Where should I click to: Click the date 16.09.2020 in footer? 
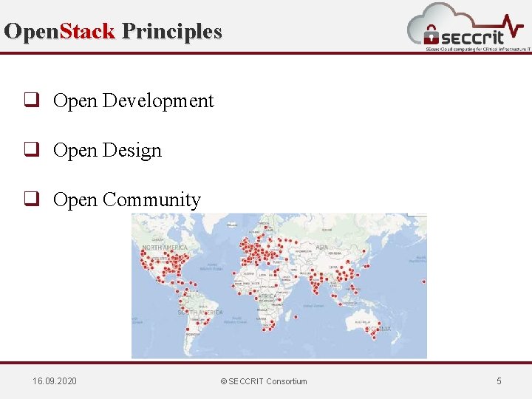pos(55,381)
